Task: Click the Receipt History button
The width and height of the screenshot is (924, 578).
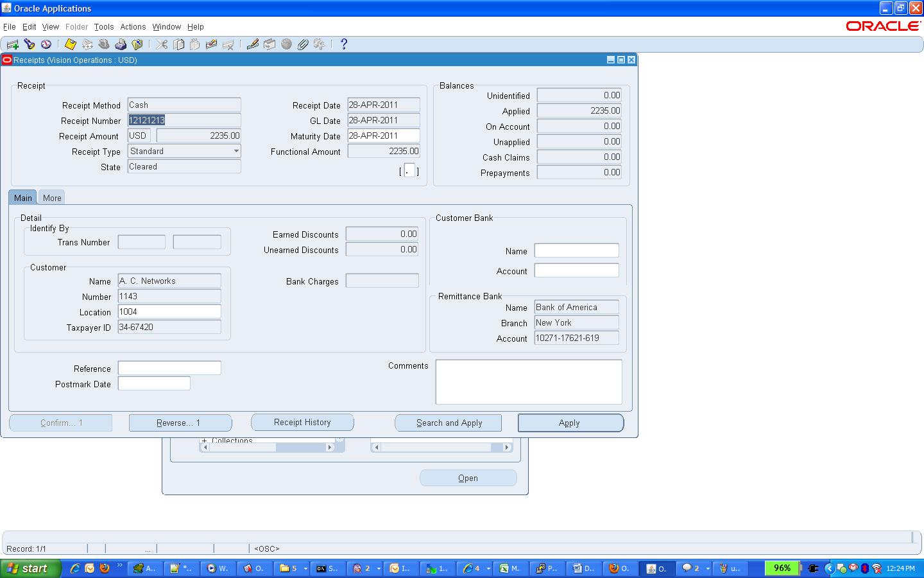Action: click(302, 422)
